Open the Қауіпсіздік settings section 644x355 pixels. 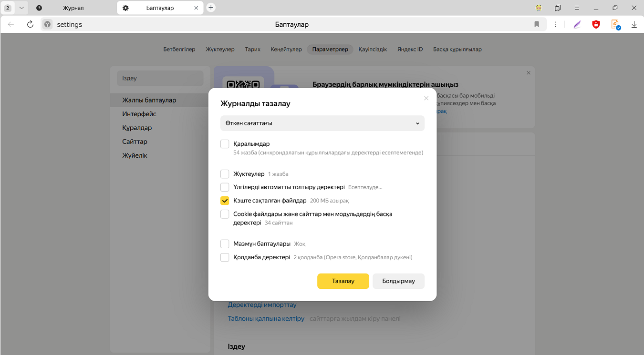[373, 49]
